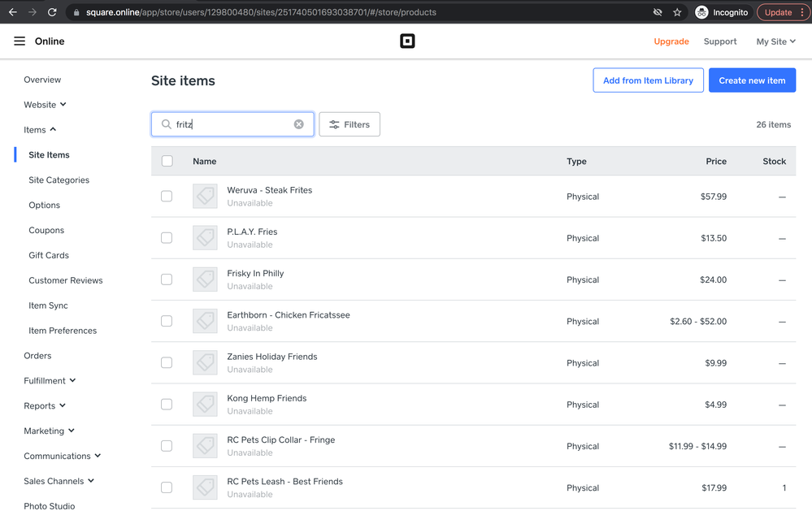The width and height of the screenshot is (812, 511).
Task: Click Create new item button
Action: point(752,80)
